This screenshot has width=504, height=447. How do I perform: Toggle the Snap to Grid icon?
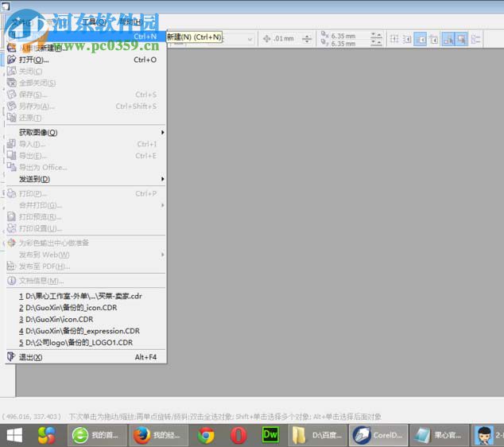tap(394, 39)
